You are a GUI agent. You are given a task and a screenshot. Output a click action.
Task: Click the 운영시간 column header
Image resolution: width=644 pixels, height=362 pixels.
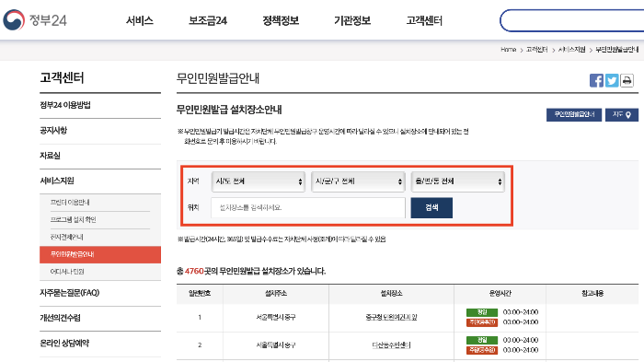(x=500, y=293)
